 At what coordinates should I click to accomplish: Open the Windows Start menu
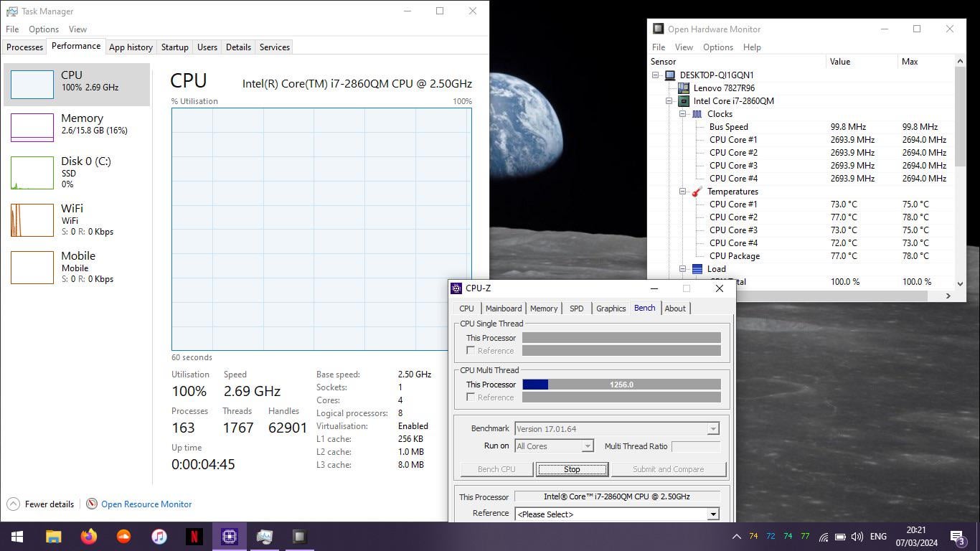(x=17, y=537)
